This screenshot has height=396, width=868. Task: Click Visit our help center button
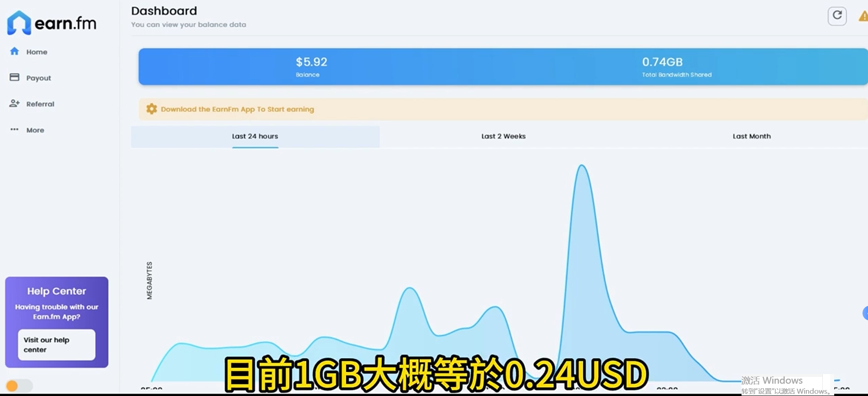[x=57, y=345]
